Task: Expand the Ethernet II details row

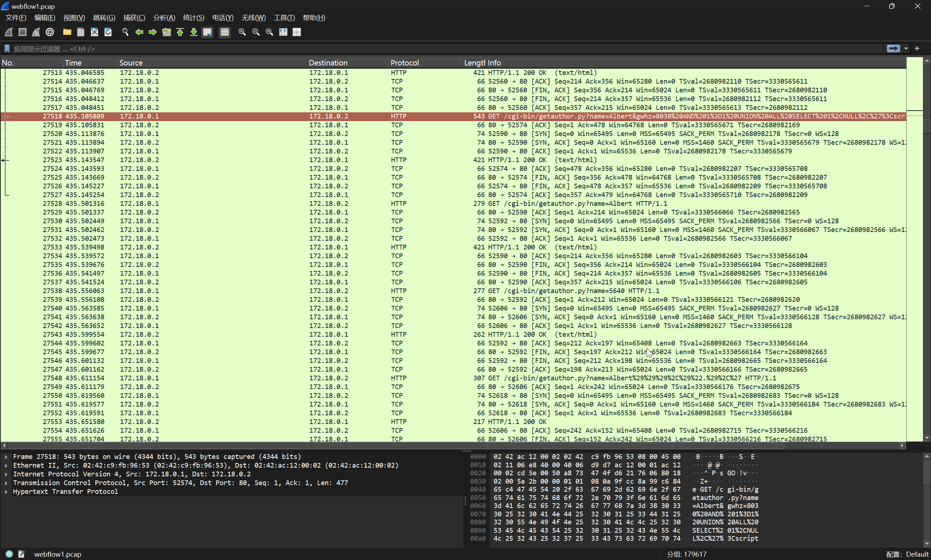Action: click(x=6, y=465)
